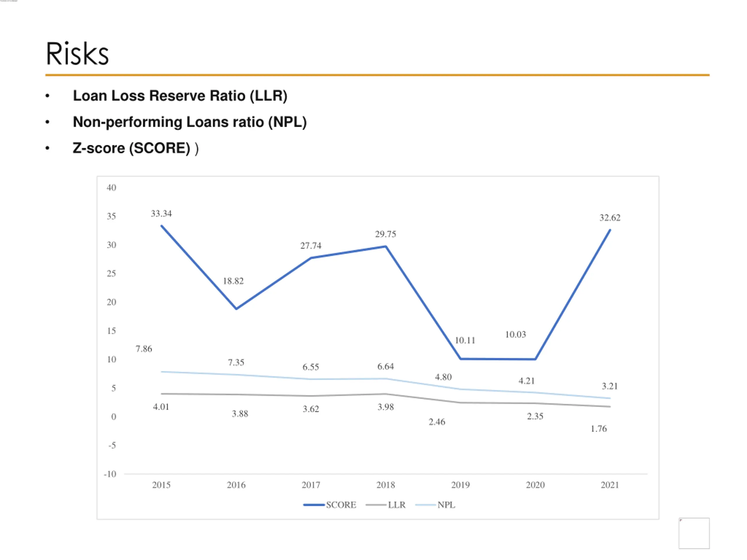Click the 1.76 LLR data label

599,429
